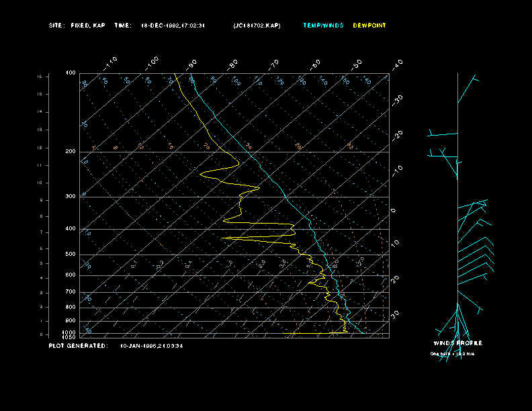
Task: Click the wind barb scale note
Action: pos(452,353)
